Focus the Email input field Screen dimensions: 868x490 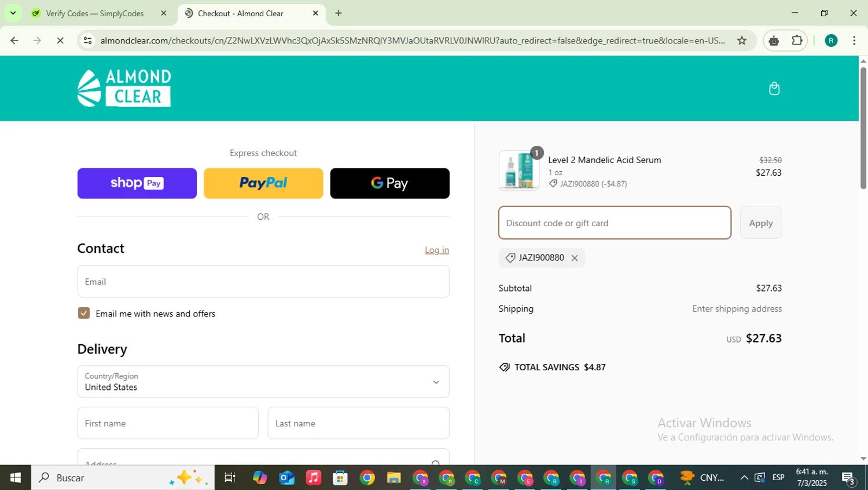tap(263, 282)
